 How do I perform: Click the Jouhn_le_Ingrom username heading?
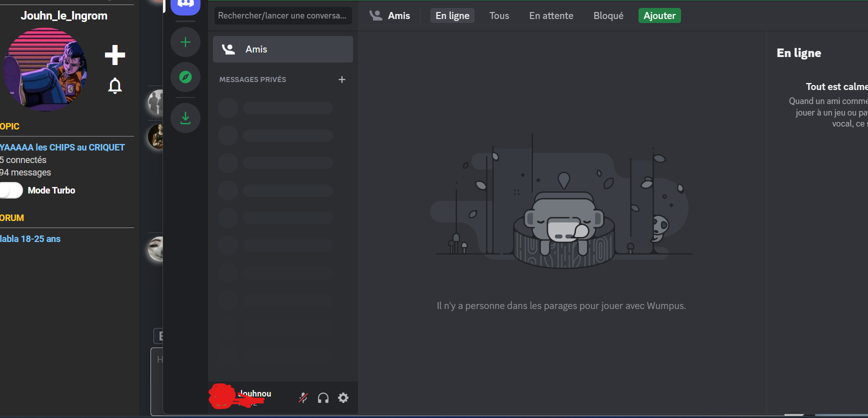(x=64, y=15)
